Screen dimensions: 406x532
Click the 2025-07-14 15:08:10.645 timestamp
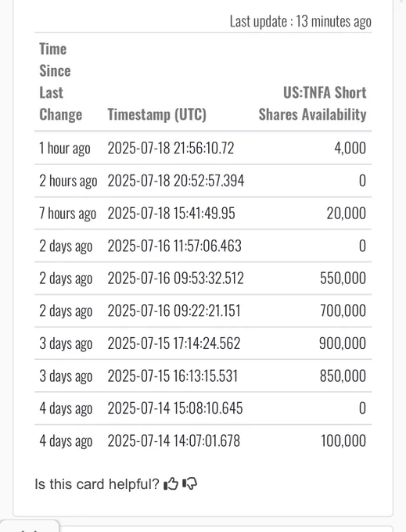175,408
